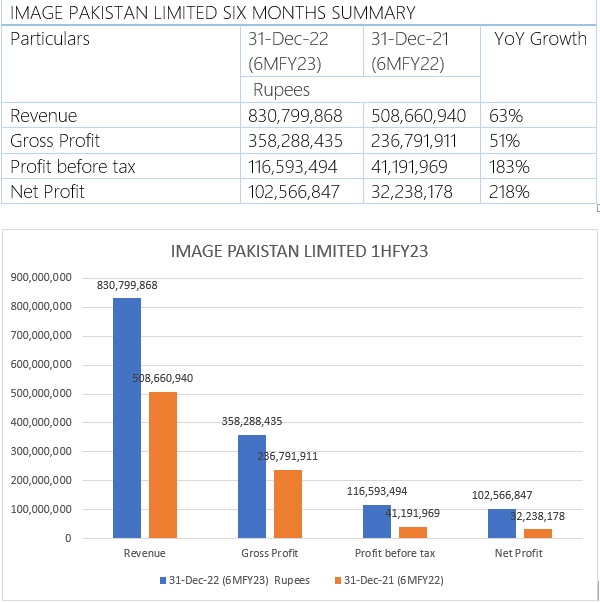
Task: Click chart data label 102,566,847 above Net Profit
Action: tap(502, 495)
